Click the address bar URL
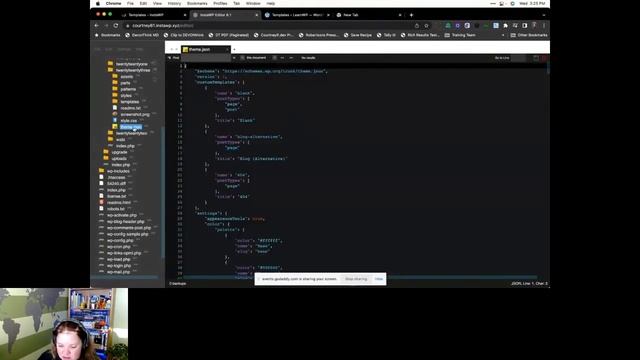The width and height of the screenshot is (640, 360). coord(163,25)
